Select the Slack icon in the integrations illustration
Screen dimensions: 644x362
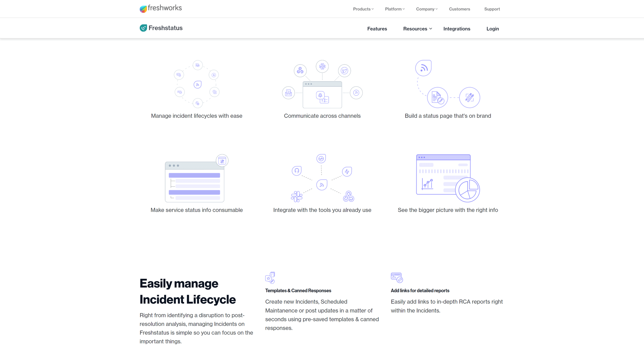pyautogui.click(x=297, y=196)
